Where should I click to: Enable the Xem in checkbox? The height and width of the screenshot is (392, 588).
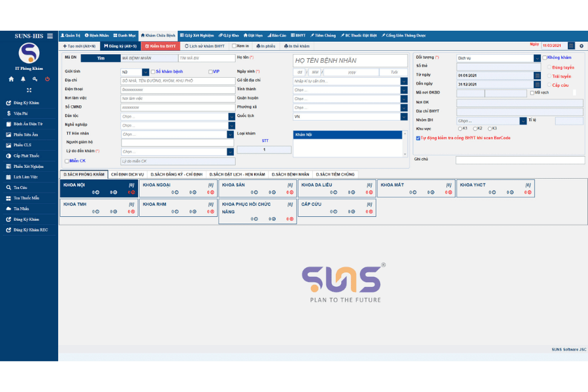(234, 46)
